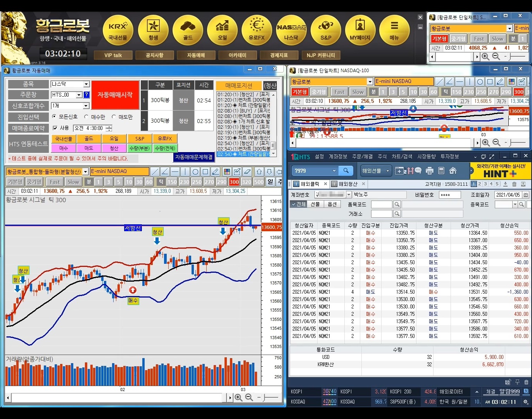The image size is (532, 419).
Task: Expand the 주문창 HTS_00 dropdown
Action: (79, 95)
